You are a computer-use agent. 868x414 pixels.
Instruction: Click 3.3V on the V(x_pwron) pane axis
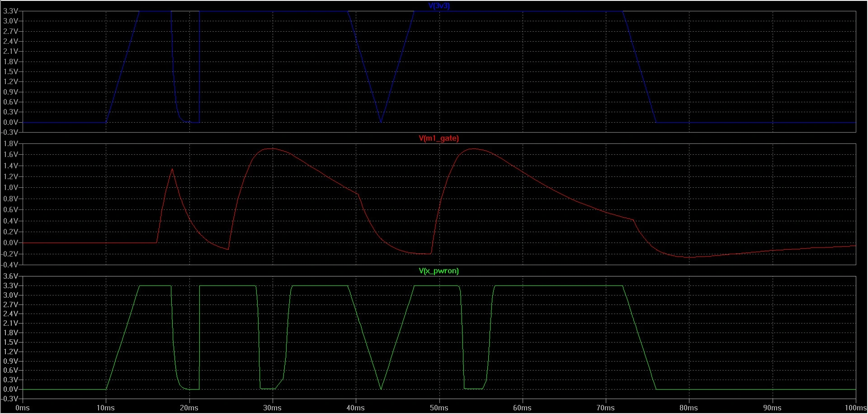click(11, 286)
